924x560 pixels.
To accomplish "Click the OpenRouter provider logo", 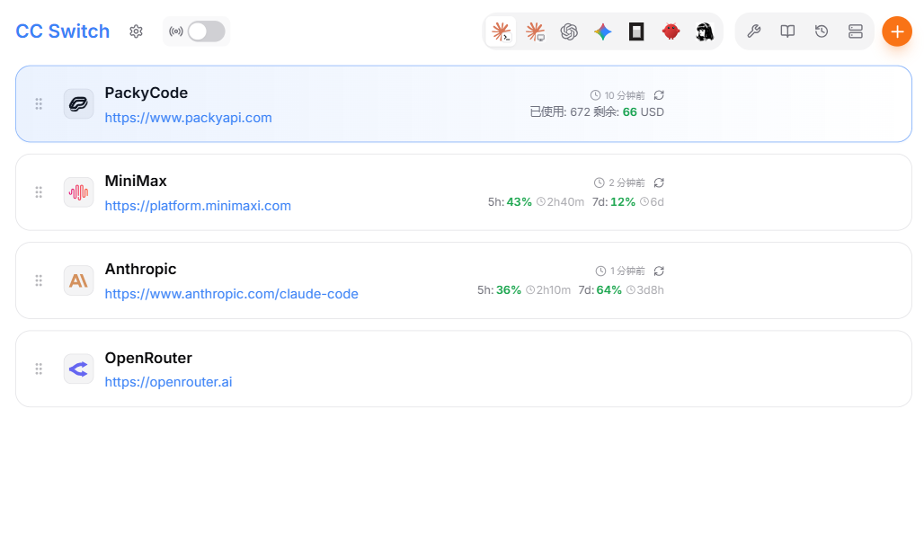I will (78, 369).
